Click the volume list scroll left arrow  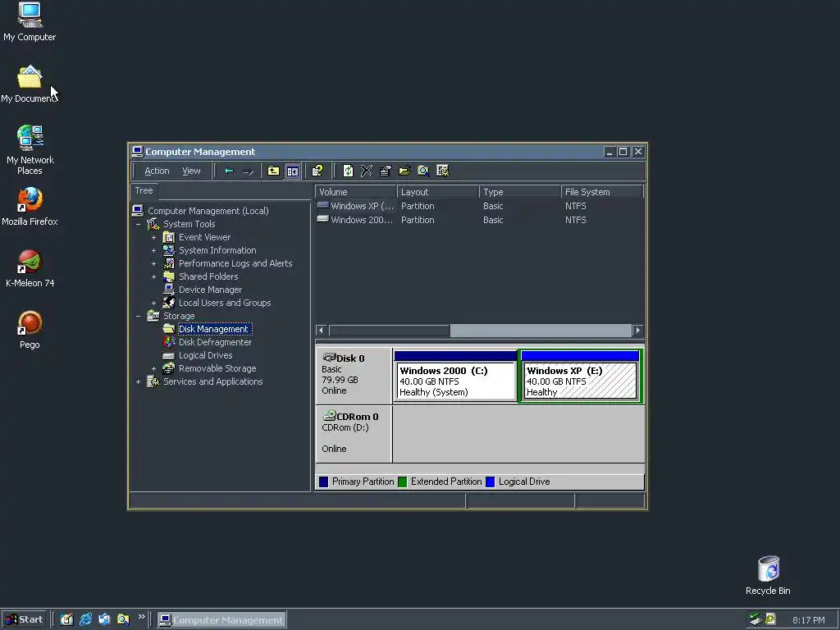click(x=322, y=330)
